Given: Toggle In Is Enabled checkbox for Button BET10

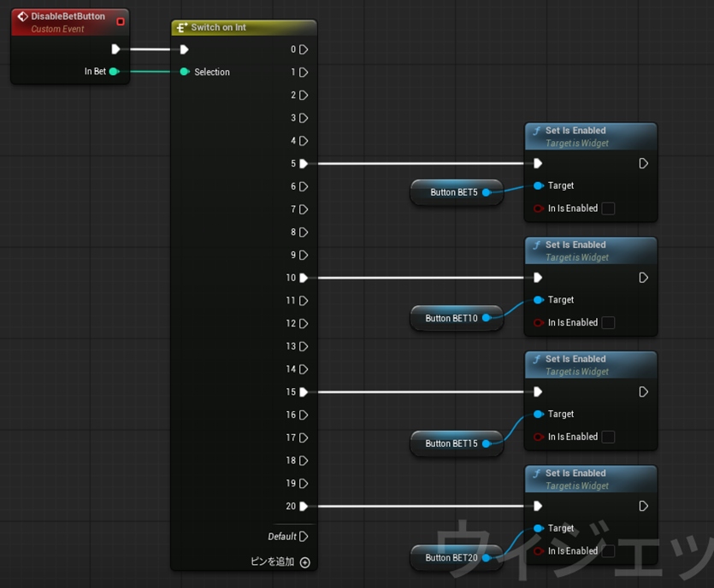Looking at the screenshot, I should coord(608,323).
